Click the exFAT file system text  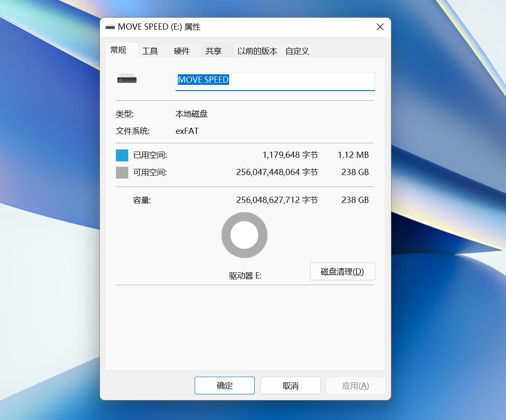188,131
